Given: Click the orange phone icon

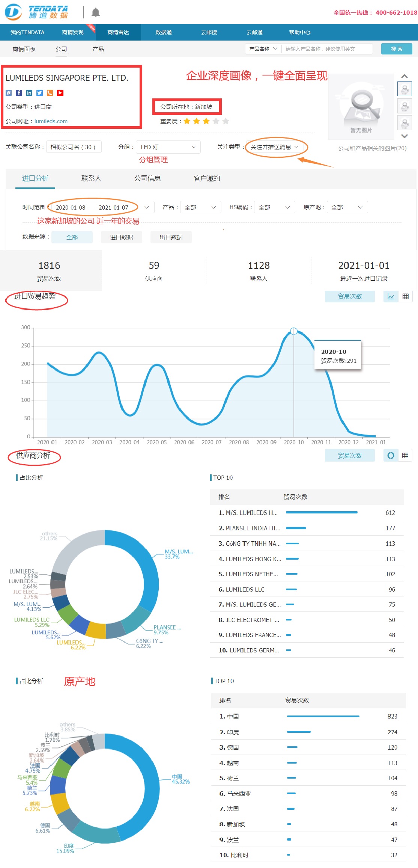Looking at the screenshot, I should pos(50,93).
